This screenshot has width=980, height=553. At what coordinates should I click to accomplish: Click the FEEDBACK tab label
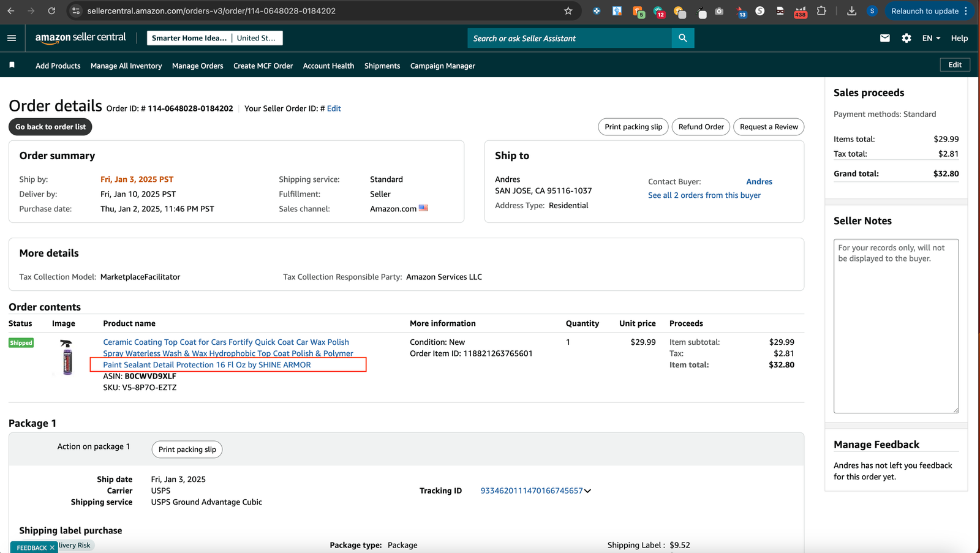[32, 547]
